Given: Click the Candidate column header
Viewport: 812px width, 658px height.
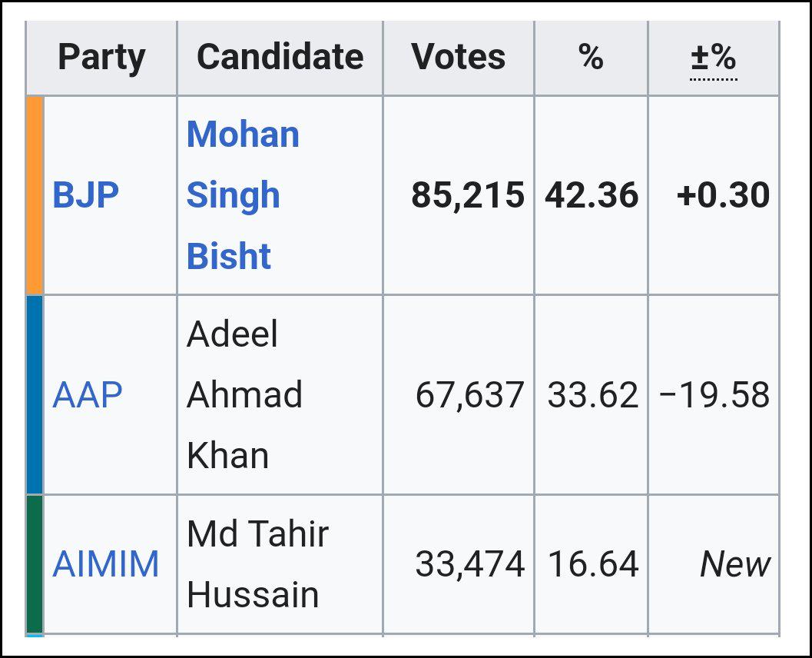Looking at the screenshot, I should tap(280, 58).
